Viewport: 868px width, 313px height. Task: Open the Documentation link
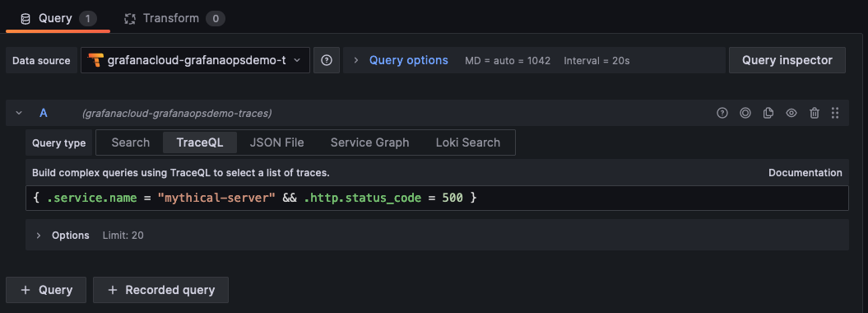click(805, 173)
